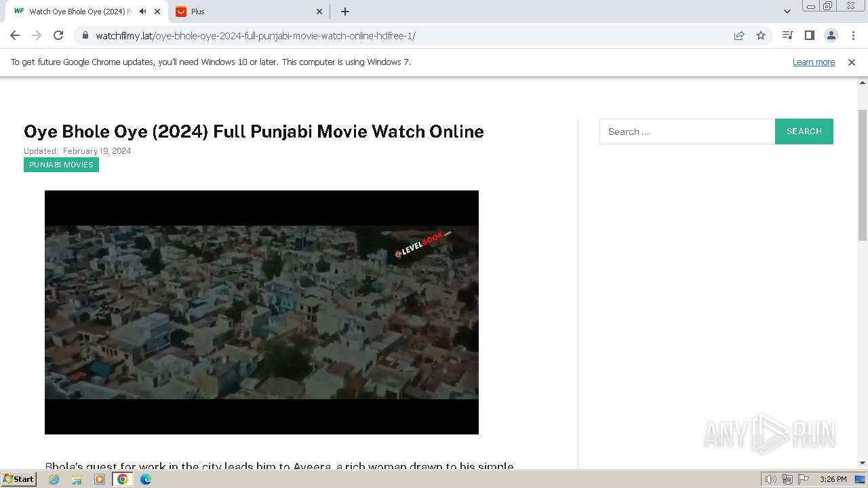
Task: View site information lock icon
Action: pyautogui.click(x=85, y=35)
